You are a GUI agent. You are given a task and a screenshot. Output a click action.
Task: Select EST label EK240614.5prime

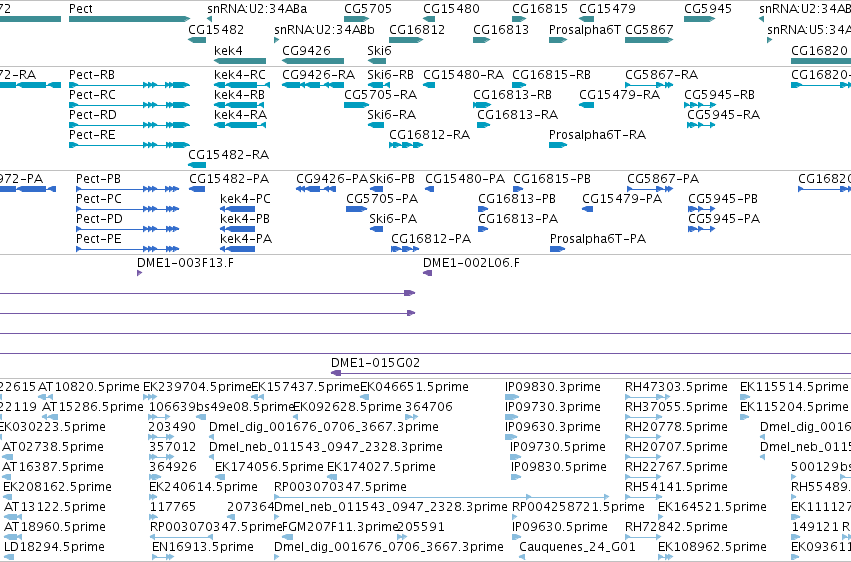pos(203,487)
